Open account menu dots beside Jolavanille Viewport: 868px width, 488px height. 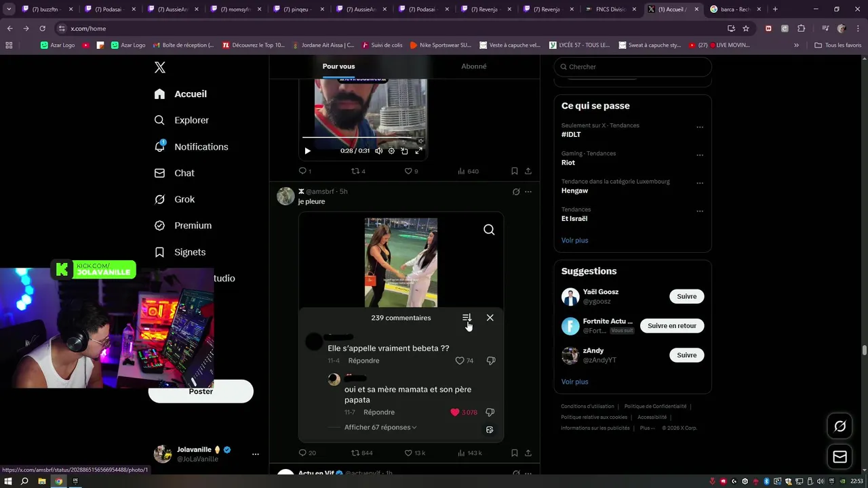[256, 454]
